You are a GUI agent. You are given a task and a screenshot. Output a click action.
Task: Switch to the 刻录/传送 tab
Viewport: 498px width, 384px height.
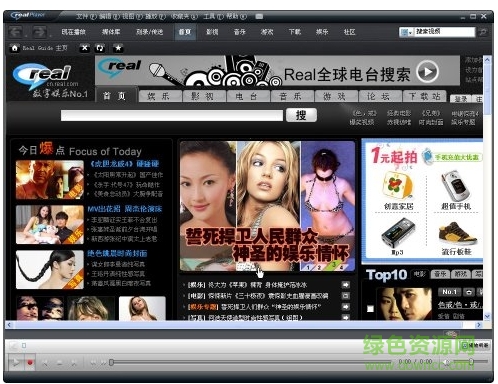click(x=149, y=32)
